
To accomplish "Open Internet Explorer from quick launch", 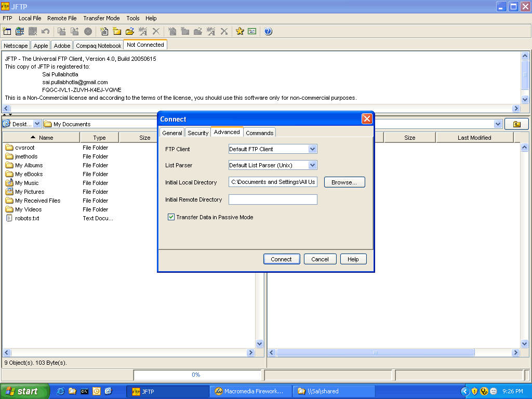I will (60, 391).
